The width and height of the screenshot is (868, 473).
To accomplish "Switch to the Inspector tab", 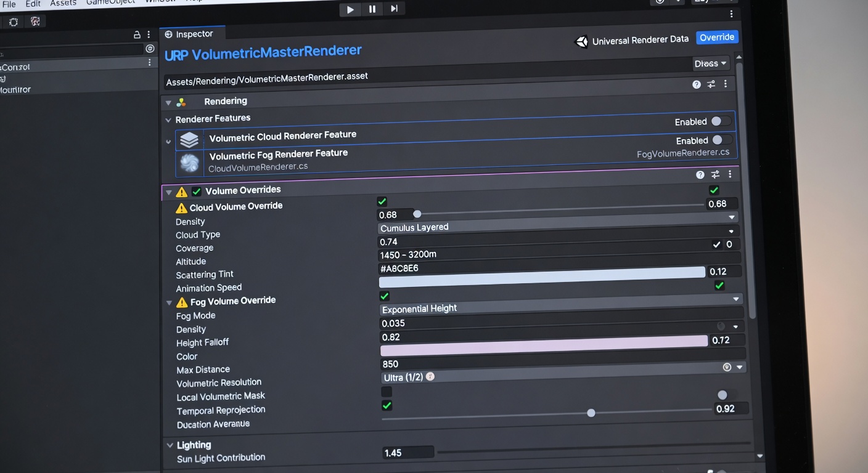I will [x=192, y=34].
